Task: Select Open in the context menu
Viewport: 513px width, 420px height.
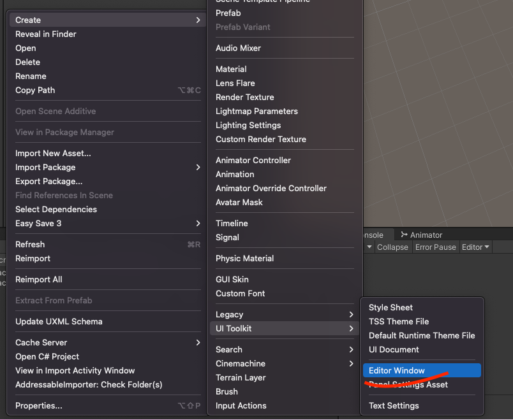Action: tap(107, 48)
